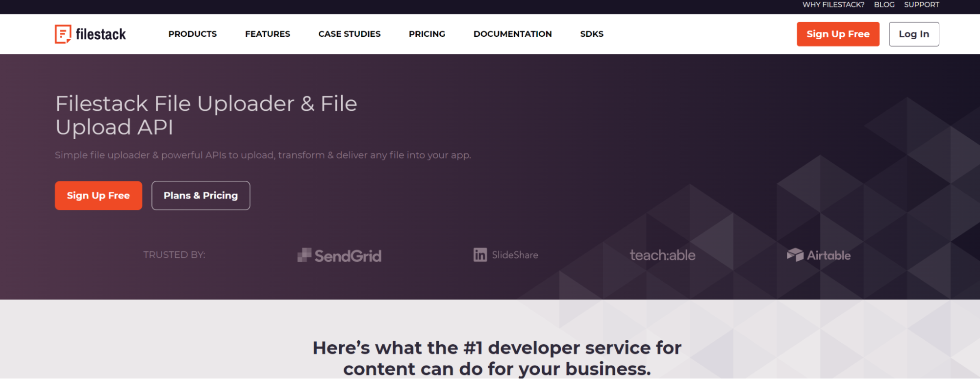980x379 pixels.
Task: Click the "#1 developer service" heading
Action: click(x=497, y=358)
